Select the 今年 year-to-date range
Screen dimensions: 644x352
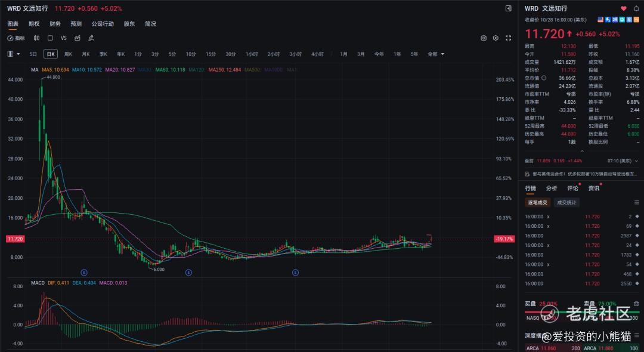379,54
